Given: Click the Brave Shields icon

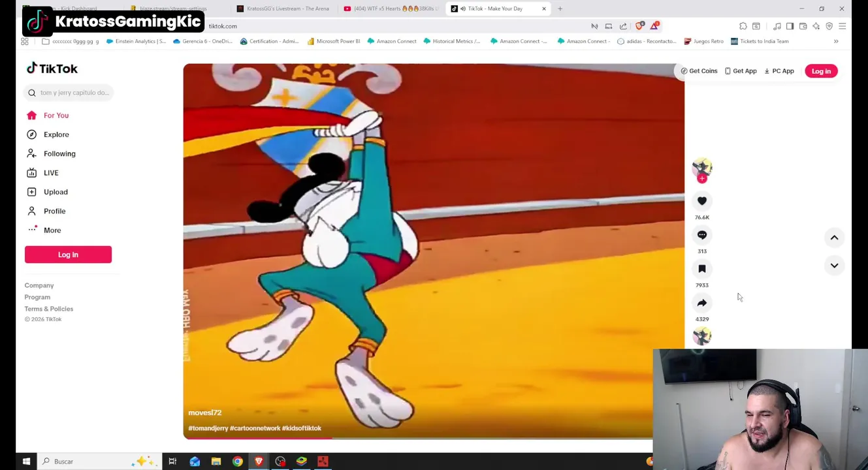Looking at the screenshot, I should point(639,26).
